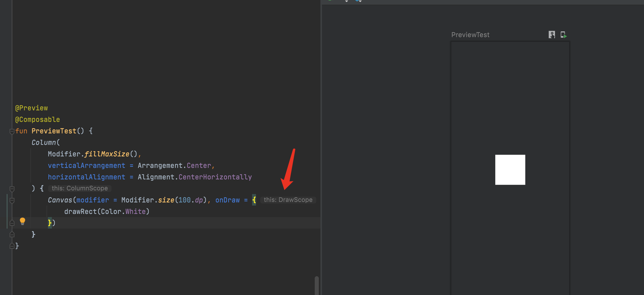This screenshot has width=644, height=295.
Task: Click fillMaxSize in the Modifier line
Action: 107,154
